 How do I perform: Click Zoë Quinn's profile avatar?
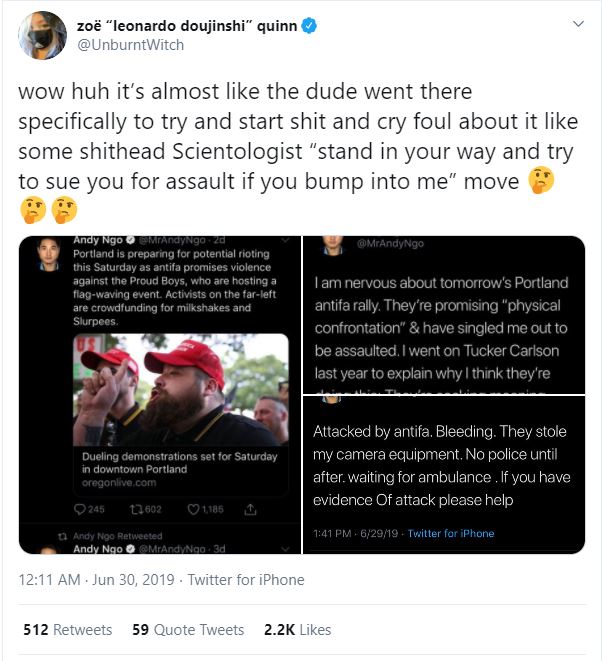pos(40,35)
